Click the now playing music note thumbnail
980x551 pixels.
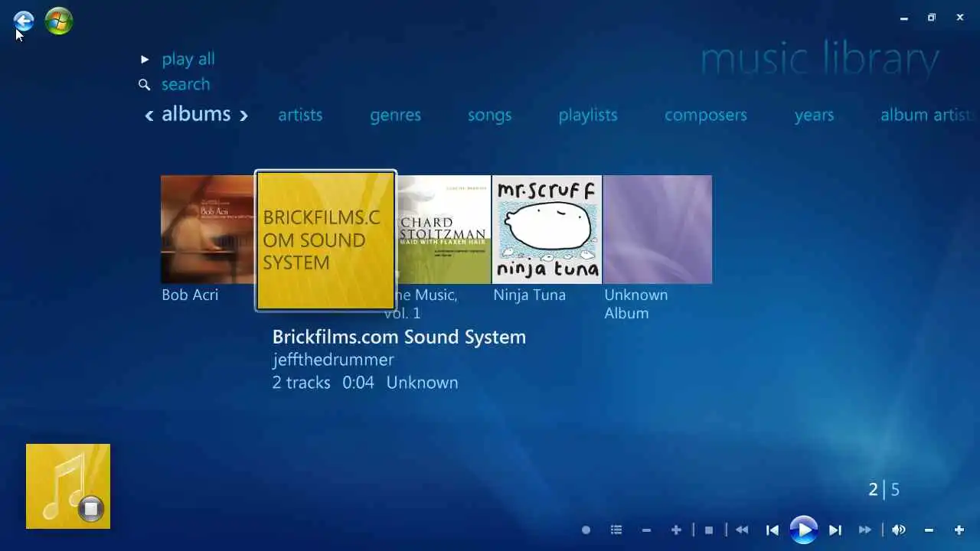(68, 486)
